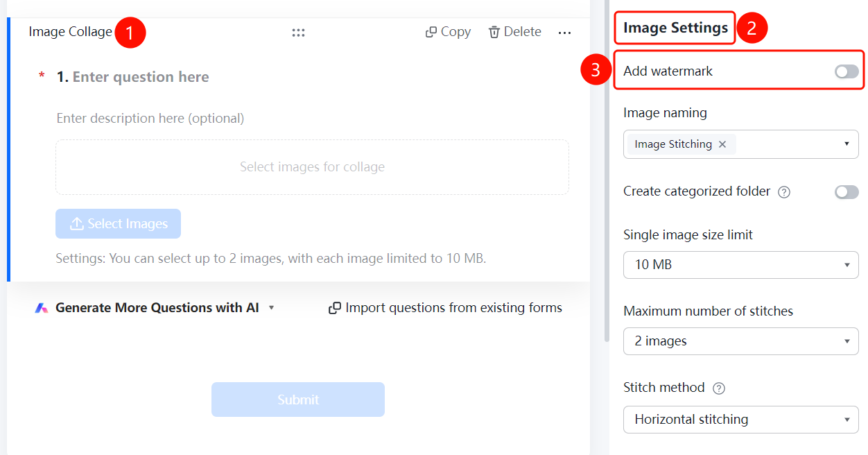The height and width of the screenshot is (455, 868).
Task: Expand the Maximum number of stitches dropdown
Action: (741, 341)
